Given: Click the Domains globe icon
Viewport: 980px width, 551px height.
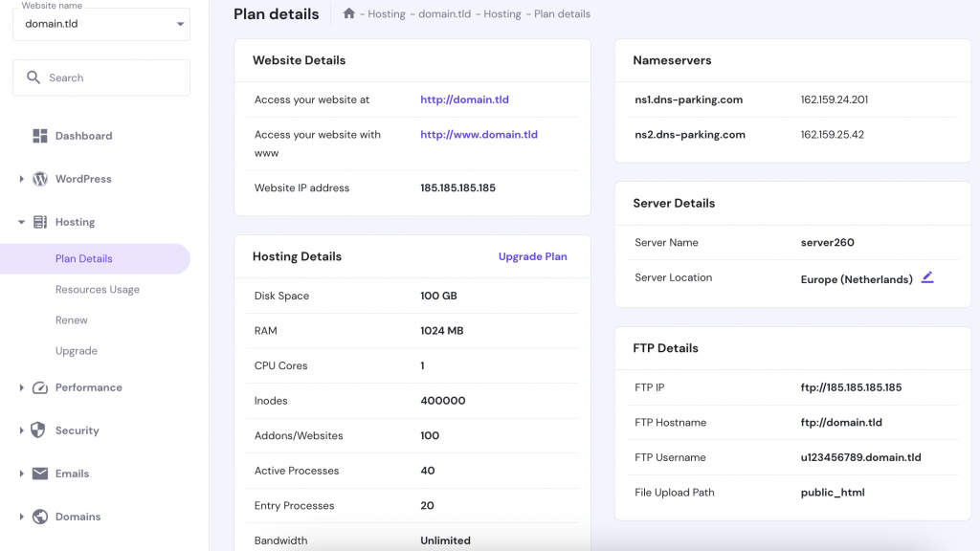Looking at the screenshot, I should tap(40, 517).
